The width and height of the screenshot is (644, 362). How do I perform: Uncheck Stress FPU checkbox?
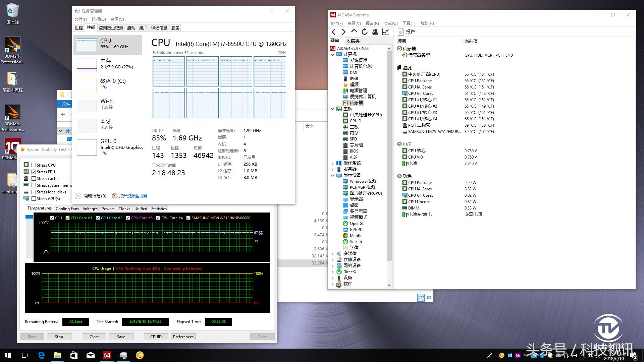tap(34, 172)
